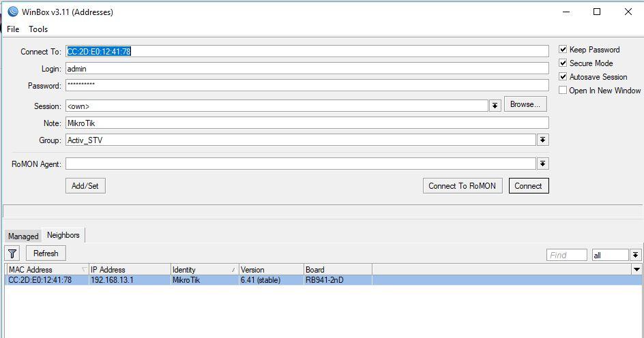Sort by Version column header

(271, 269)
